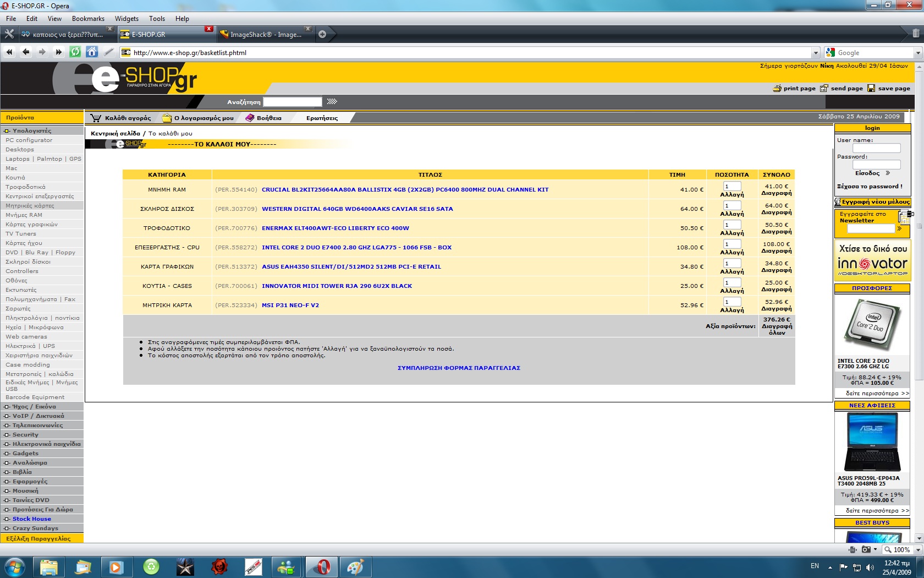Click the camera icon in Opera status bar
Screen dimensions: 924x578
click(866, 549)
